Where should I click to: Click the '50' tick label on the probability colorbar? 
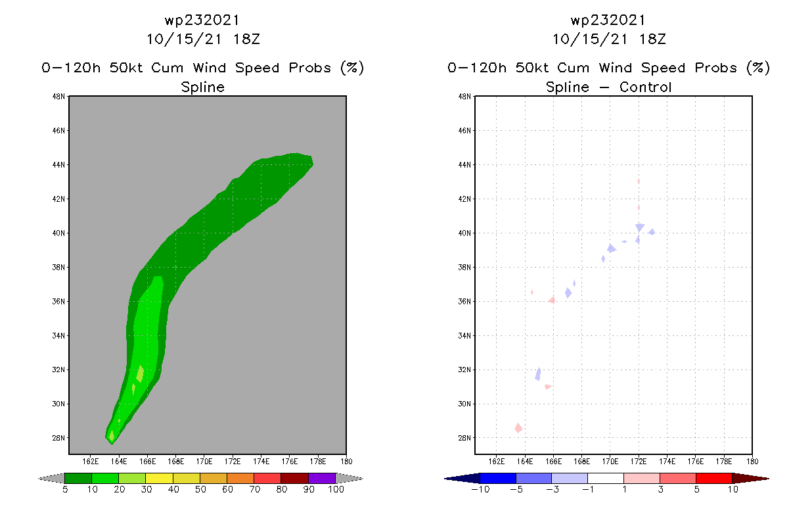[x=200, y=490]
